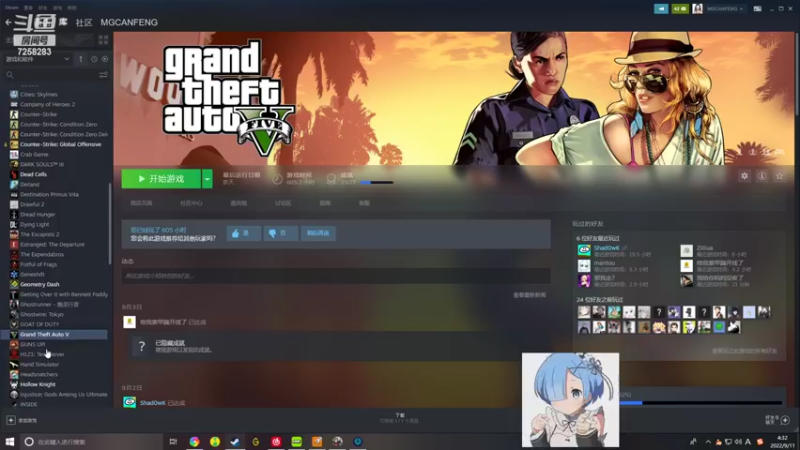This screenshot has width=800, height=450.
Task: Click thumbs down not recommend button
Action: tap(281, 233)
